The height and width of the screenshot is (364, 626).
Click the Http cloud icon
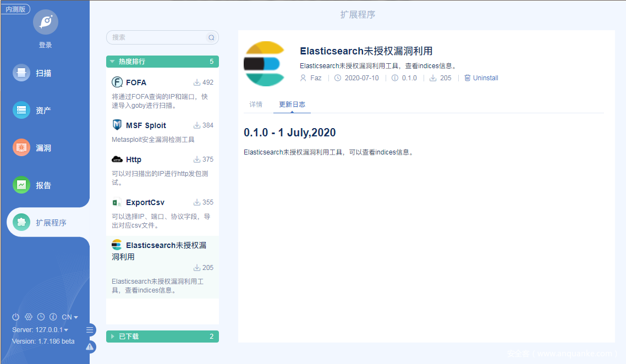(117, 159)
